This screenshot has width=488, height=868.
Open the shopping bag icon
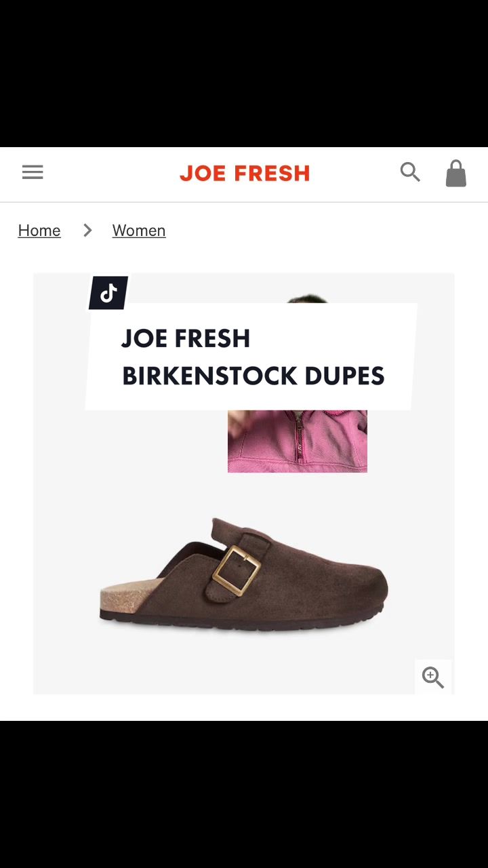pyautogui.click(x=456, y=173)
